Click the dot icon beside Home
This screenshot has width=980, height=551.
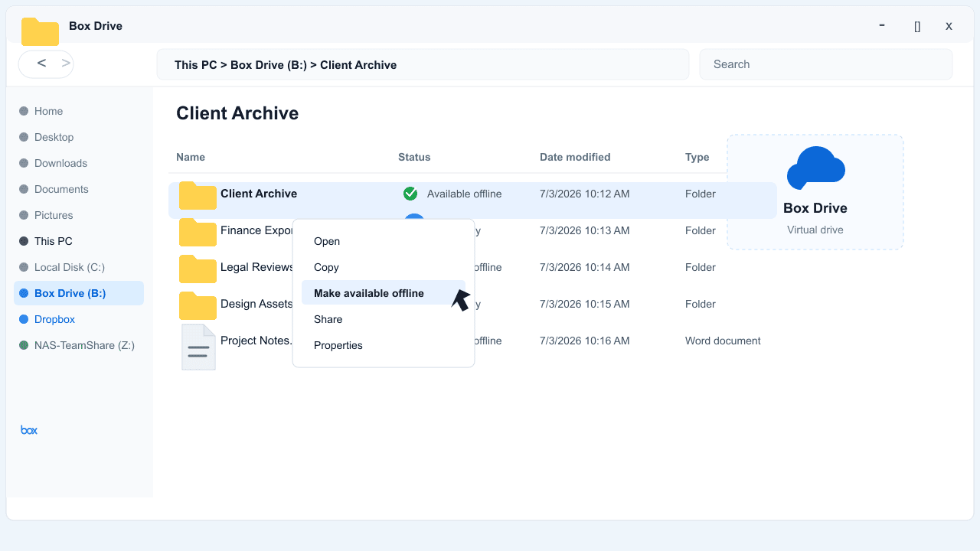pos(24,111)
